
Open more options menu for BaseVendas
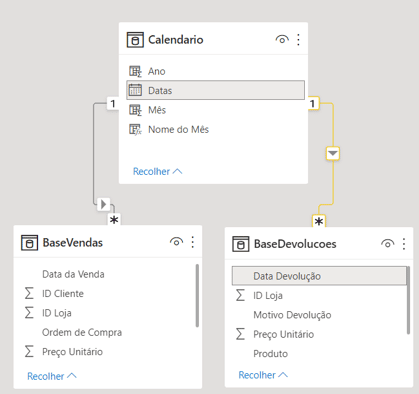193,242
